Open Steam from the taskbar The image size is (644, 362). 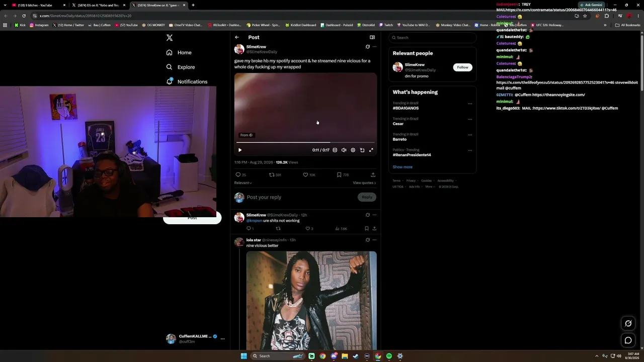[356, 356]
